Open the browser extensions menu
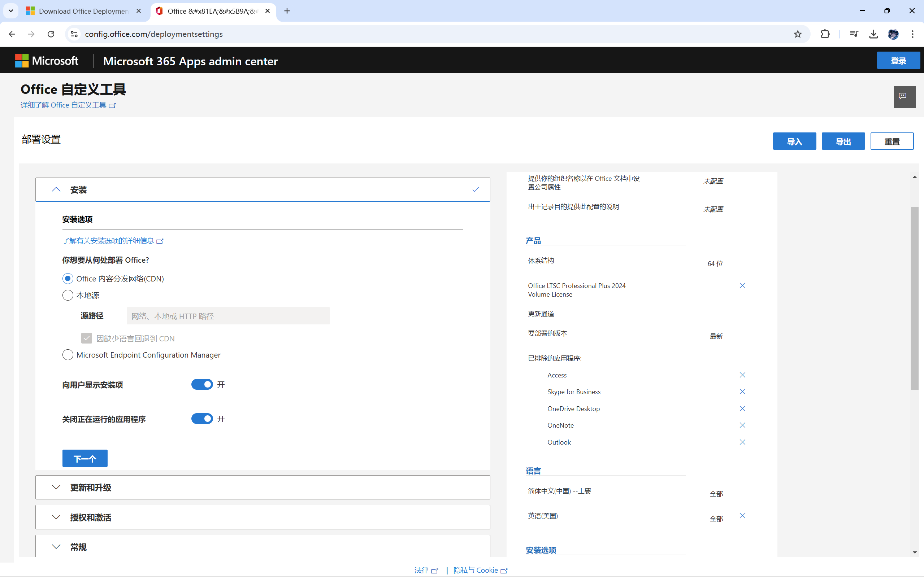Viewport: 924px width, 577px height. tap(825, 34)
